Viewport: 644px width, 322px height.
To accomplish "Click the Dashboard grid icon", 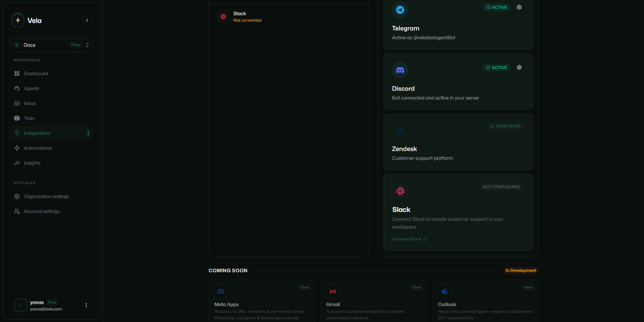I will [x=17, y=73].
